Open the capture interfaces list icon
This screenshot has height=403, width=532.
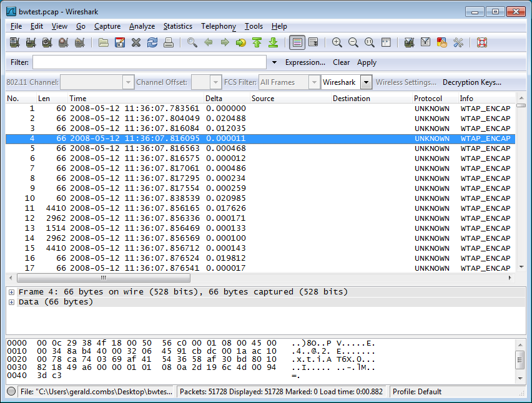(14, 42)
